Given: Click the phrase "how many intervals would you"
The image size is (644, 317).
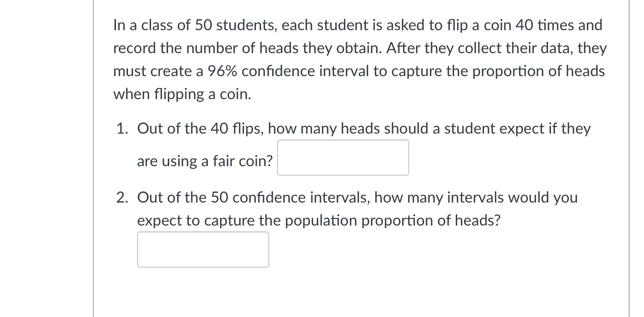Looking at the screenshot, I should point(476,197).
